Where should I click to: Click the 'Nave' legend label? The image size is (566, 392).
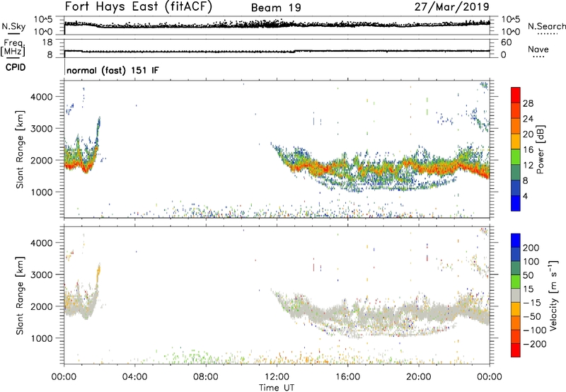click(538, 50)
